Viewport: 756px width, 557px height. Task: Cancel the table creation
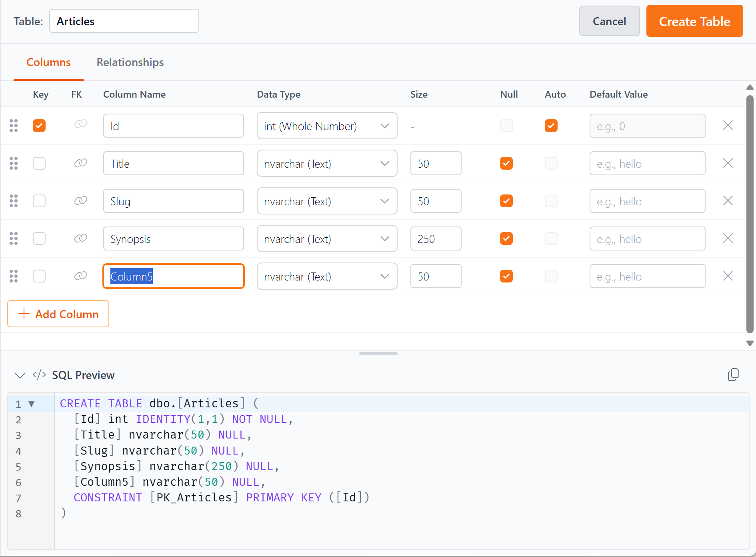click(x=610, y=21)
